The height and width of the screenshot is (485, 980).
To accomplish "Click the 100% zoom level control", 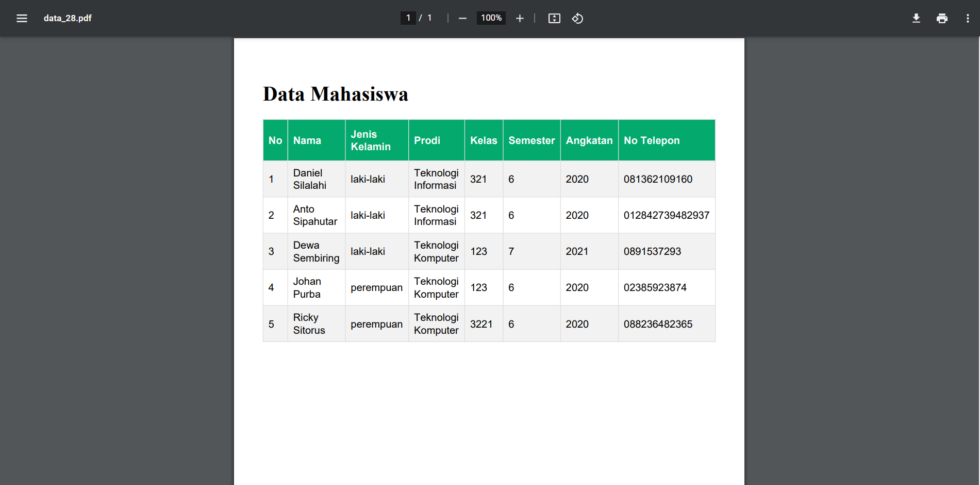I will [491, 18].
